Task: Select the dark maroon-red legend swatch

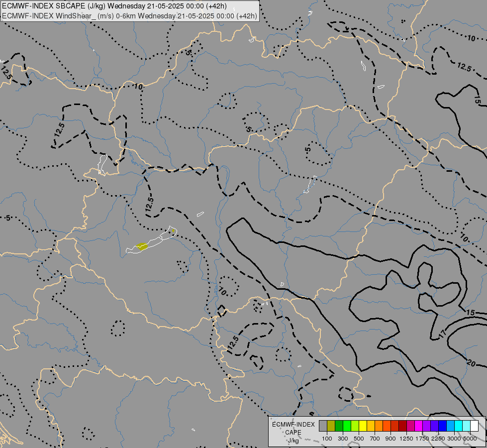Action: (x=402, y=426)
